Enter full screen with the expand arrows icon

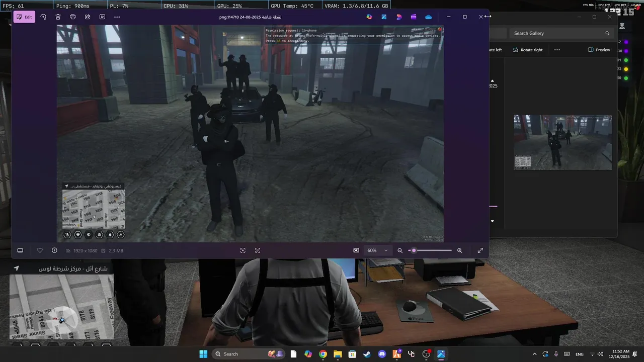pos(480,250)
